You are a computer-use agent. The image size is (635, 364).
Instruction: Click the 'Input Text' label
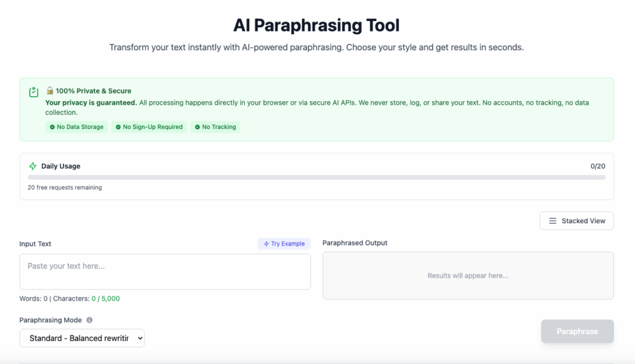click(x=35, y=244)
